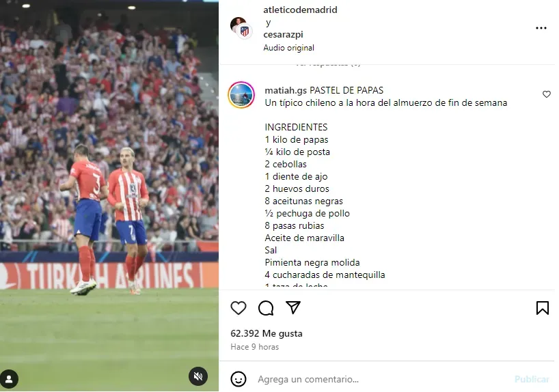Click the Publicar button
Viewport: 559px width, 392px height.
tap(532, 379)
